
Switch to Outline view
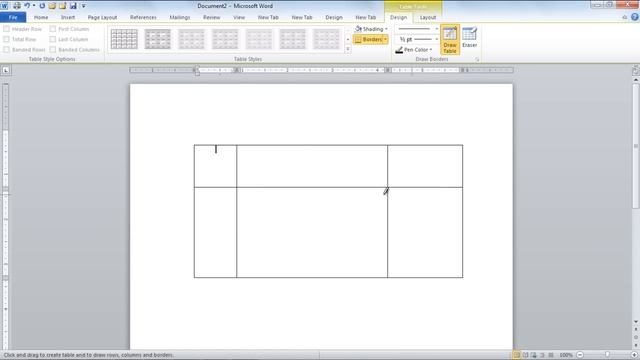(542, 355)
